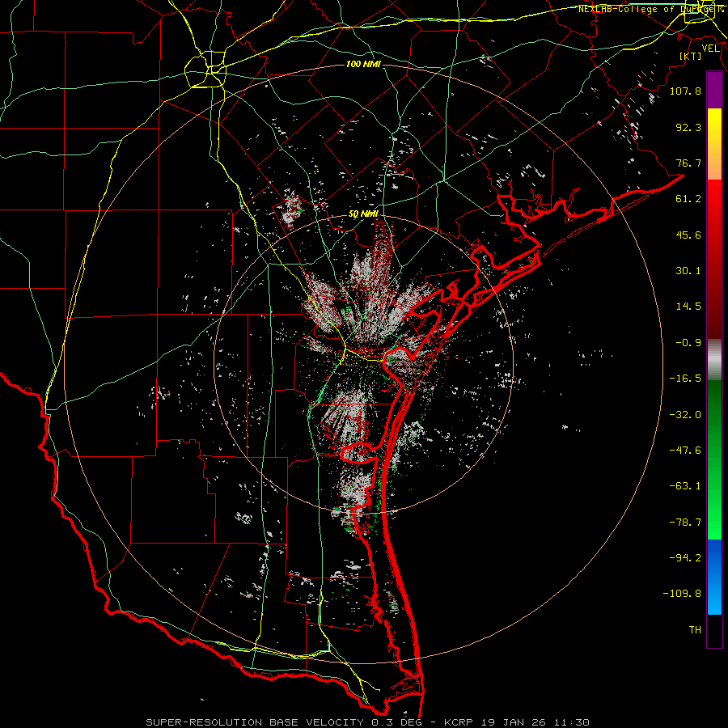The width and height of the screenshot is (728, 728).
Task: Click the Super-Resolution Base Velocity caption text
Action: click(x=368, y=722)
